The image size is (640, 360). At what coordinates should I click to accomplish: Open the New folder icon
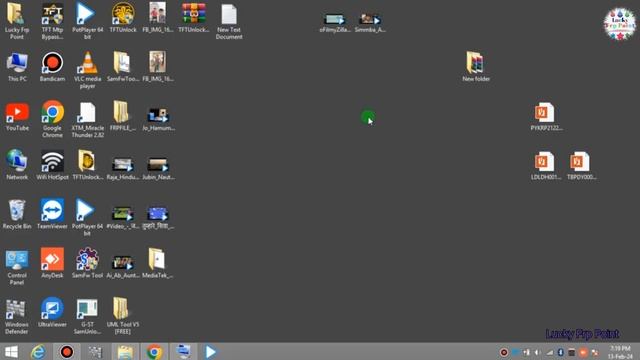(x=476, y=67)
